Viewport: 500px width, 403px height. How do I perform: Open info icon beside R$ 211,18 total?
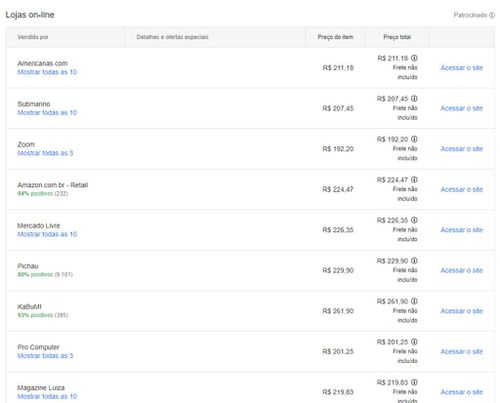point(414,58)
